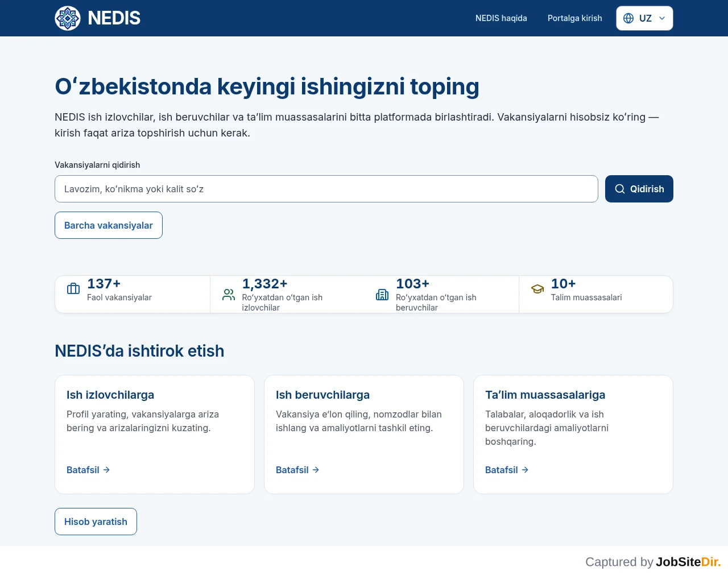Click the 137+ vacancies count
728x579 pixels.
click(104, 283)
